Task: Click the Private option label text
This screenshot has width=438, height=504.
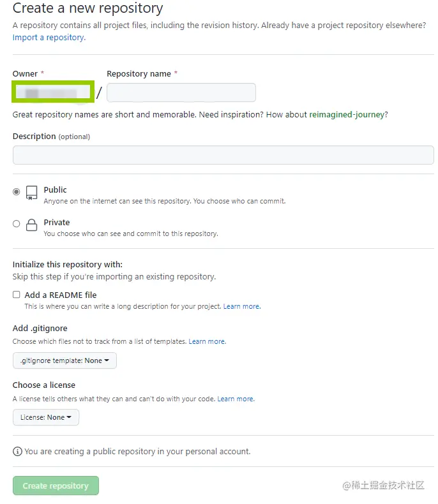Action: (x=57, y=223)
